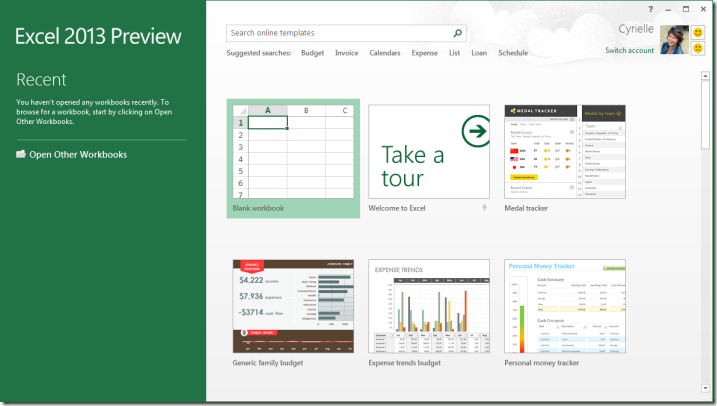Click the Switch account link

click(x=629, y=50)
